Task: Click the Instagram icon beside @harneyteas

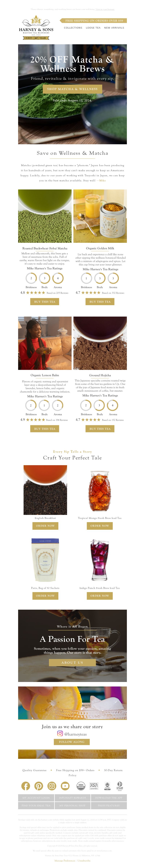Action: pos(60,733)
